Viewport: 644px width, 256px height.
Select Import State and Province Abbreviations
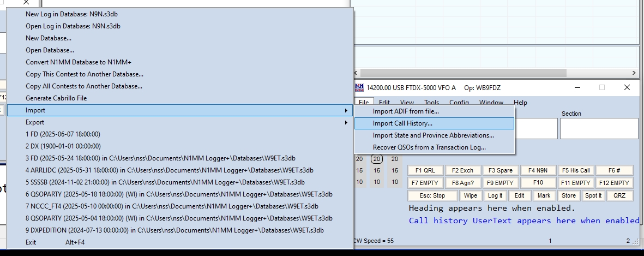click(x=433, y=135)
